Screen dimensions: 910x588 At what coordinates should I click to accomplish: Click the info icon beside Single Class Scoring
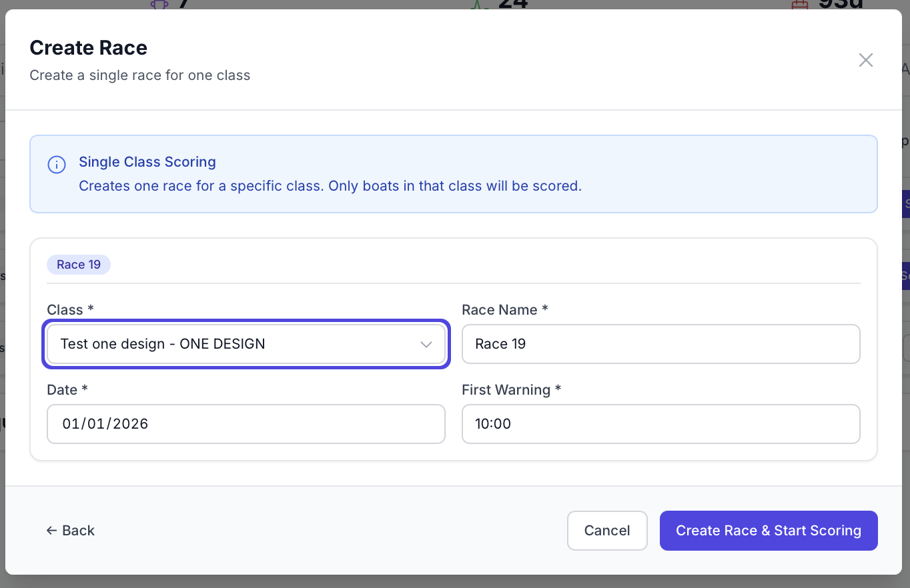point(57,165)
